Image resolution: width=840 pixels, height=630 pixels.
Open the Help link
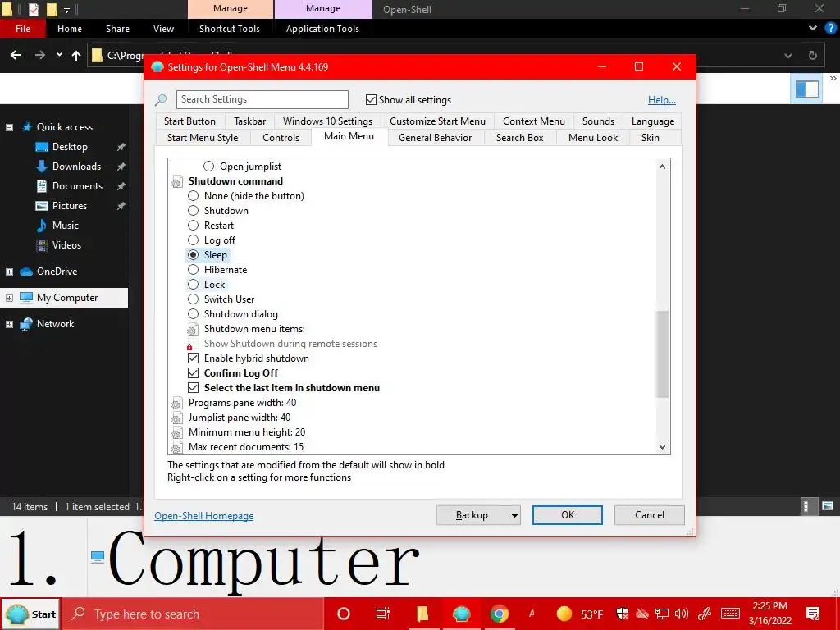(662, 99)
